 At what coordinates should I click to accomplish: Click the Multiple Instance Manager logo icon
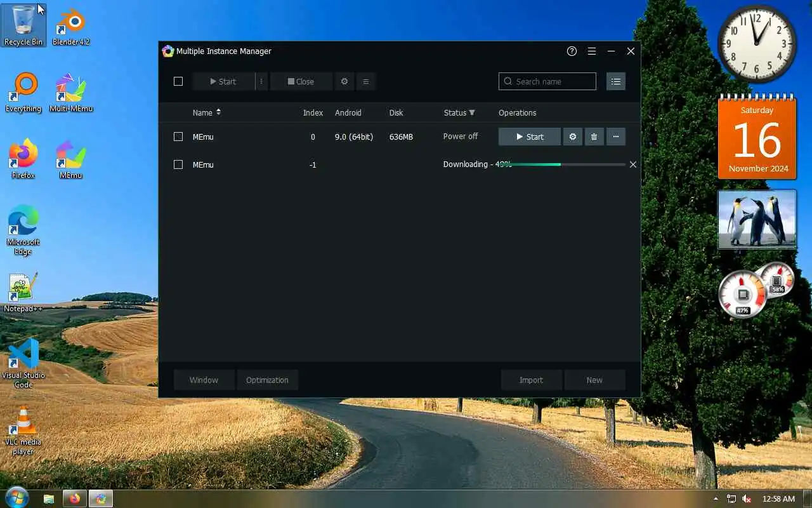(x=168, y=51)
